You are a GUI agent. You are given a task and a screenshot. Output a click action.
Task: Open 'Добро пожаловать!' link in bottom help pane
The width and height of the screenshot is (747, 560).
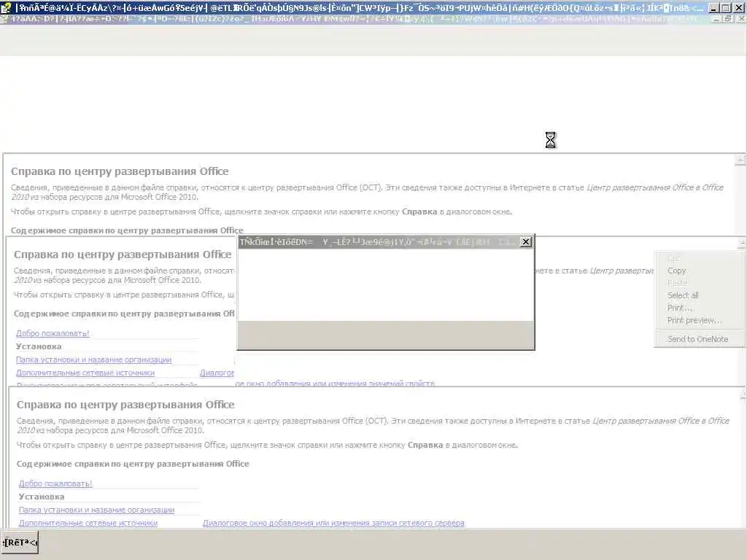[x=55, y=483]
